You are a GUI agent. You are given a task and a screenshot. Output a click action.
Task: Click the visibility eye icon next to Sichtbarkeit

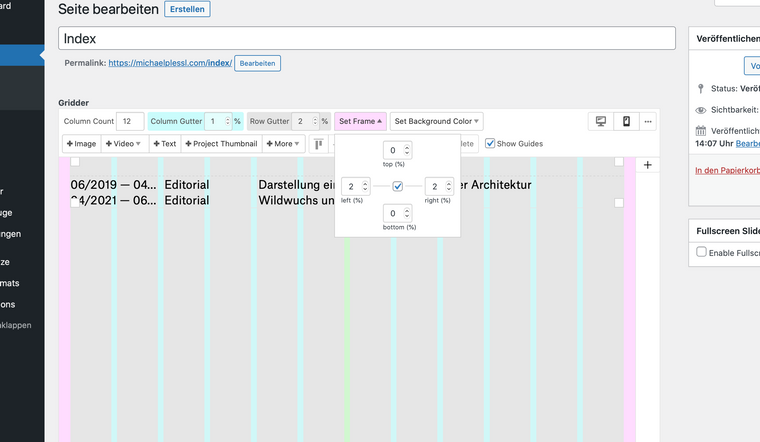click(701, 110)
